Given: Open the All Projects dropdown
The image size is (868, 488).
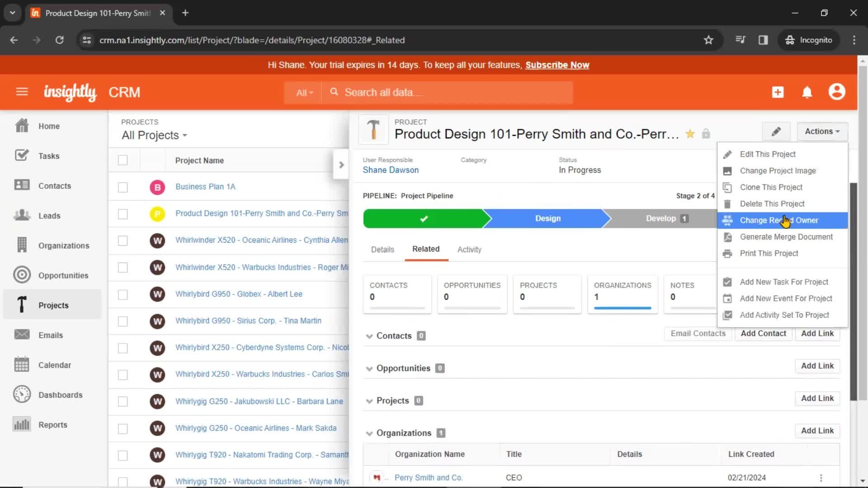Looking at the screenshot, I should click(154, 135).
